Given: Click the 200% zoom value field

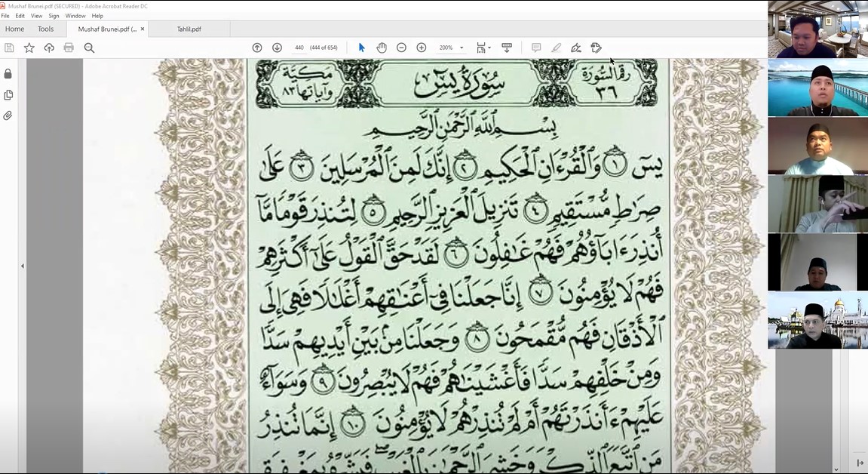Looking at the screenshot, I should pos(446,48).
